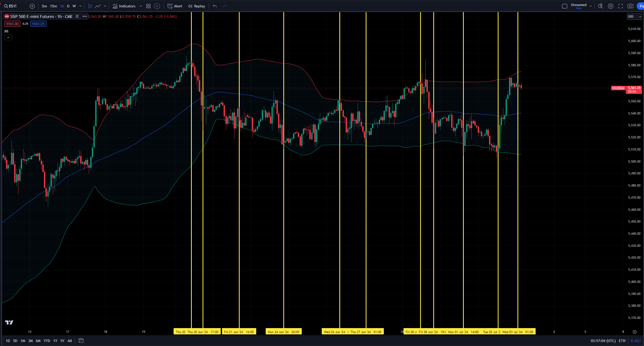Start bar Replay mode
This screenshot has width=644, height=346.
coord(196,6)
